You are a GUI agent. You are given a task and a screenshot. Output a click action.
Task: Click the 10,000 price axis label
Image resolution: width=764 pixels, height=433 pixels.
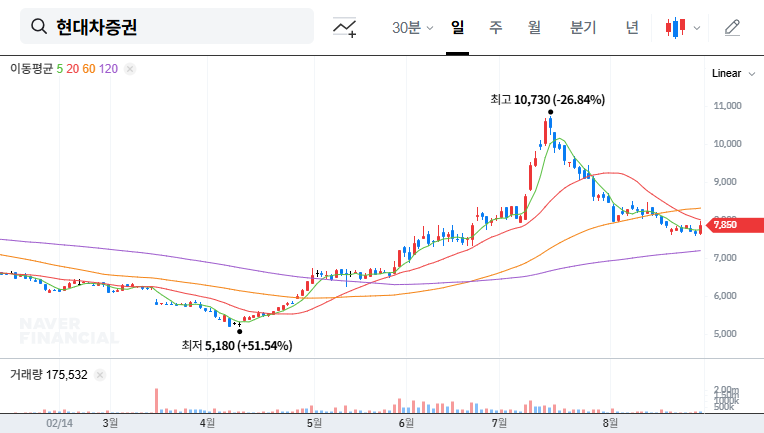(x=727, y=144)
